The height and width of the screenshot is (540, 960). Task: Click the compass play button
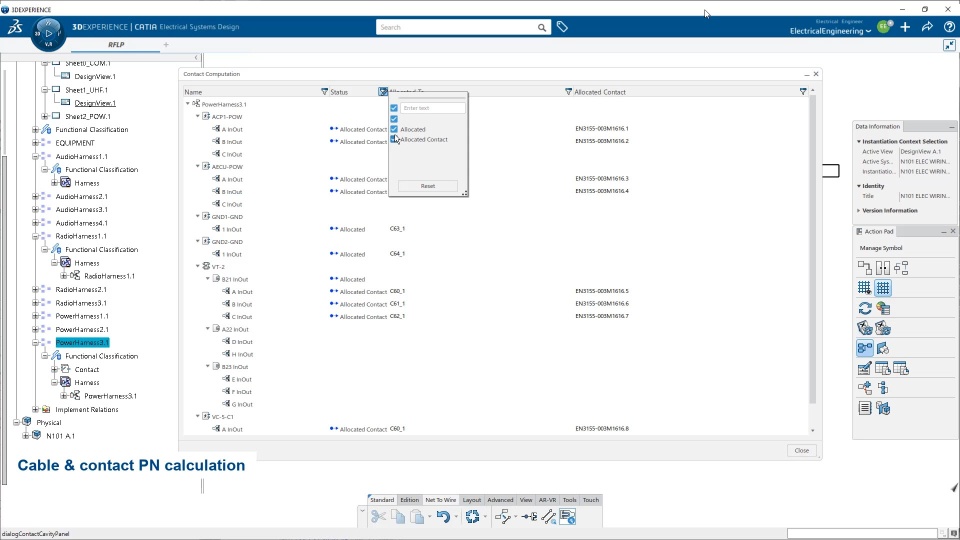(48, 33)
